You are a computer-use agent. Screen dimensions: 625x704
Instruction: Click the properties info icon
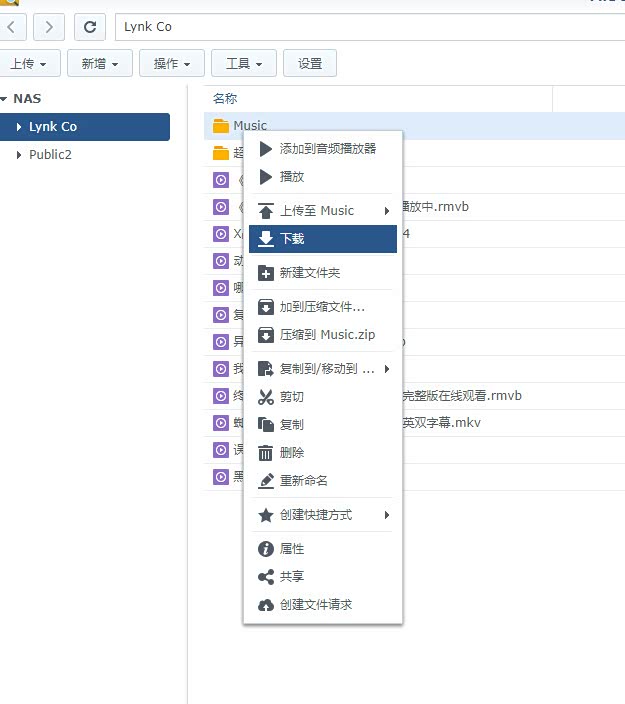266,549
